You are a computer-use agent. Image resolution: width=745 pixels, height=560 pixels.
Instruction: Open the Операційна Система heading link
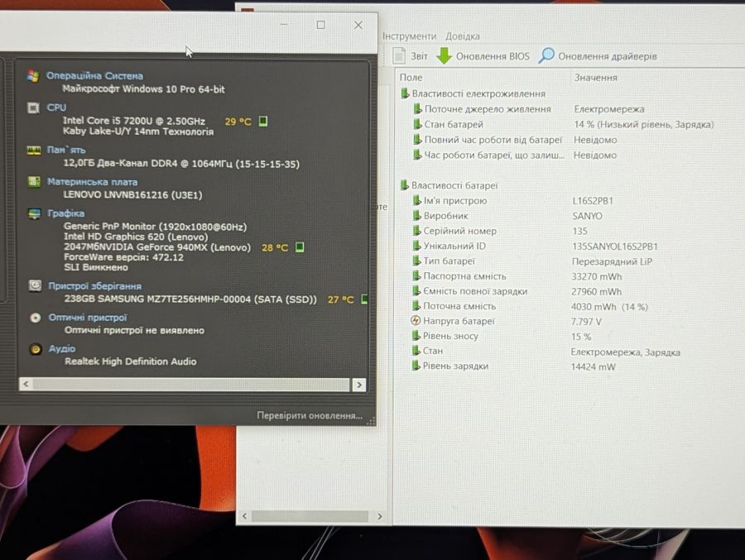coord(94,75)
